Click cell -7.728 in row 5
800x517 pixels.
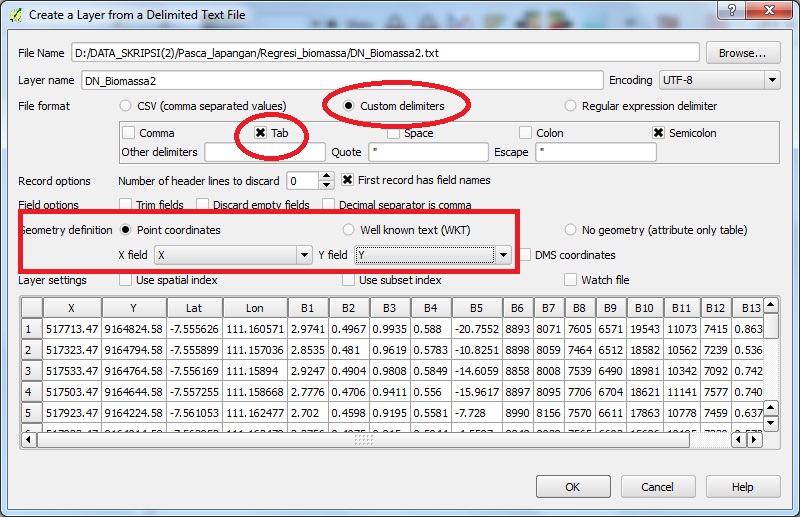[477, 413]
